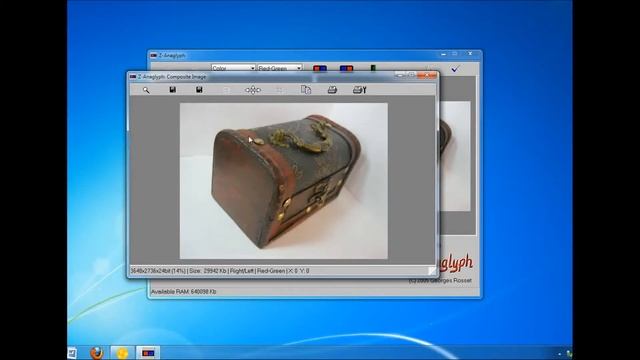Click the Georges Rosset copyright text

pos(440,280)
